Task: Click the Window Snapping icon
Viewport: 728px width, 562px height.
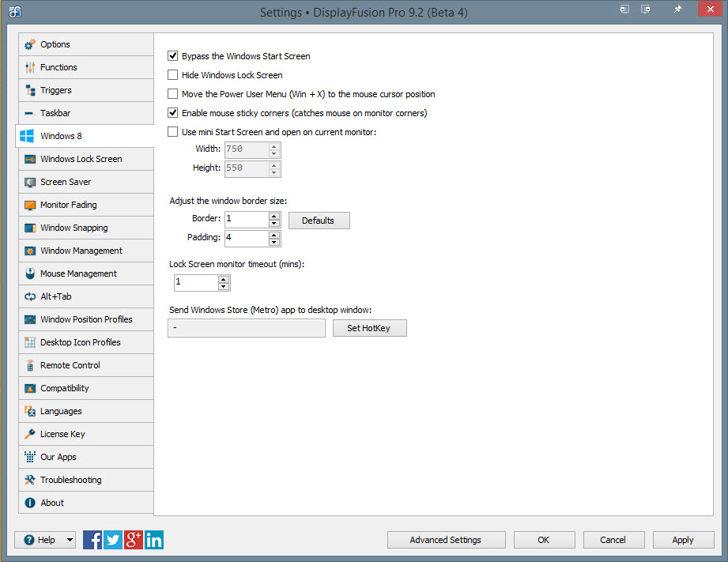Action: coord(30,228)
